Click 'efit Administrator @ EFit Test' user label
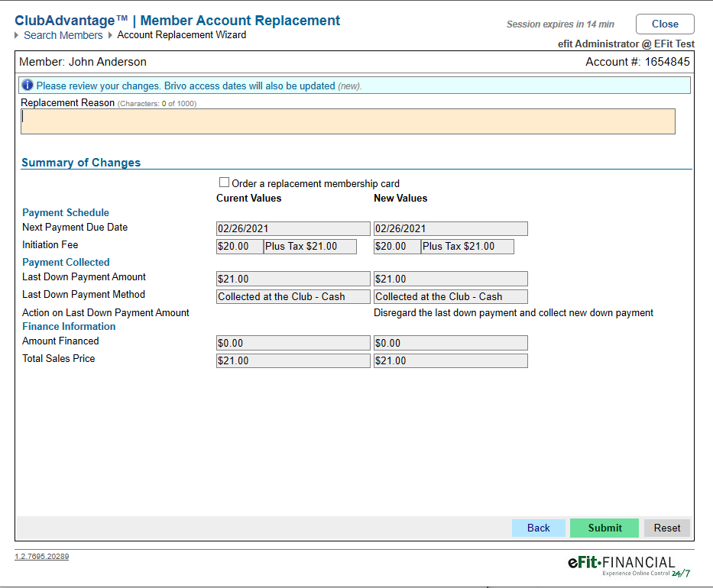The image size is (713, 588). pyautogui.click(x=626, y=44)
